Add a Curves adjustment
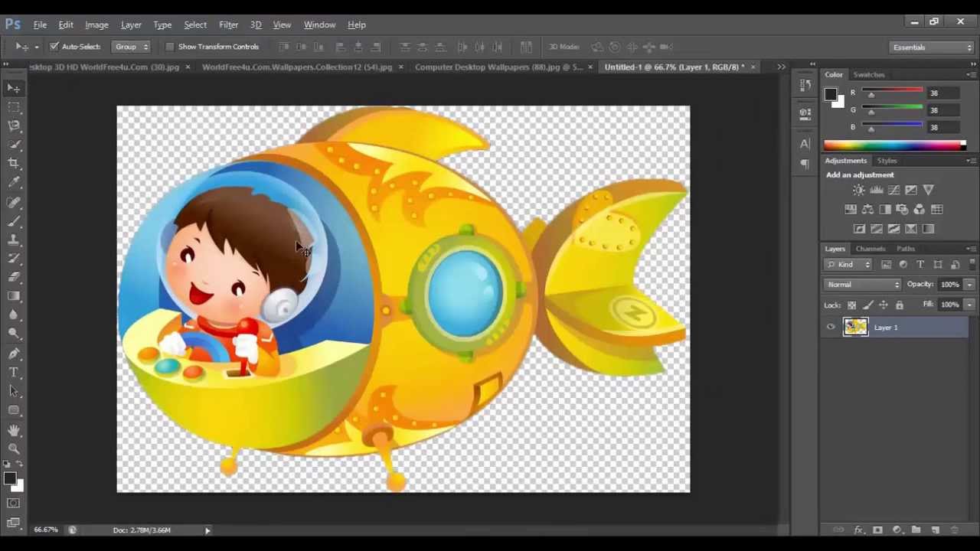 (893, 190)
